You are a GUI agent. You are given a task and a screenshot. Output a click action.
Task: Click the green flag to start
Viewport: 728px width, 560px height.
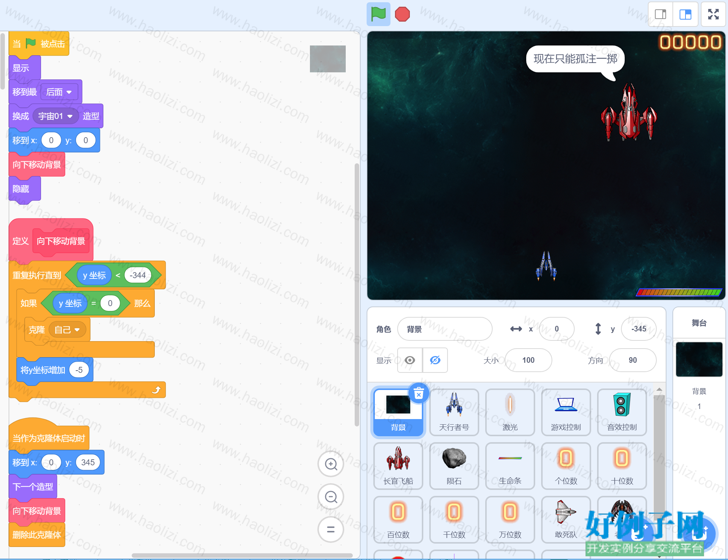coord(378,14)
